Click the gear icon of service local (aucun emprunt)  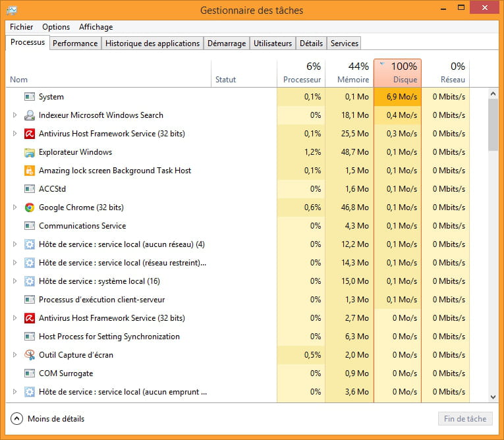30,392
